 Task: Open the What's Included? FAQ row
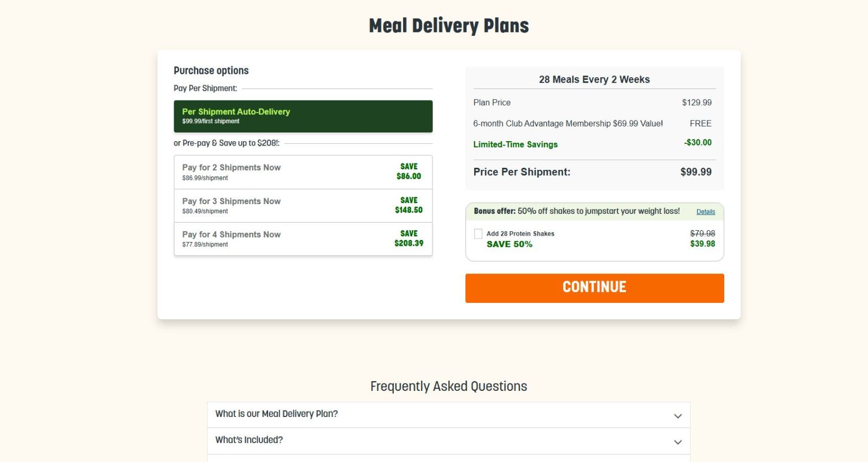[449, 441]
